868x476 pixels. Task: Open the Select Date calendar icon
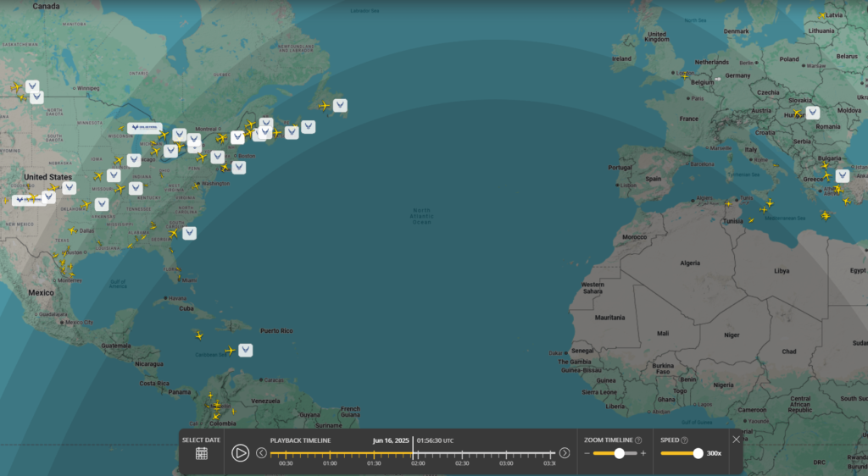point(202,454)
